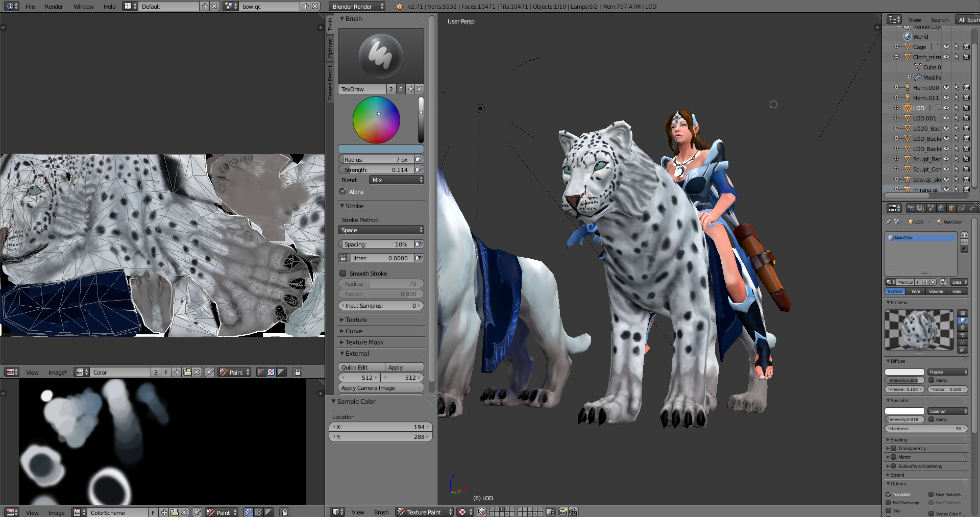Viewport: 980px width, 517px height.
Task: Switch to Options tab in tool shelf
Action: coord(330,48)
